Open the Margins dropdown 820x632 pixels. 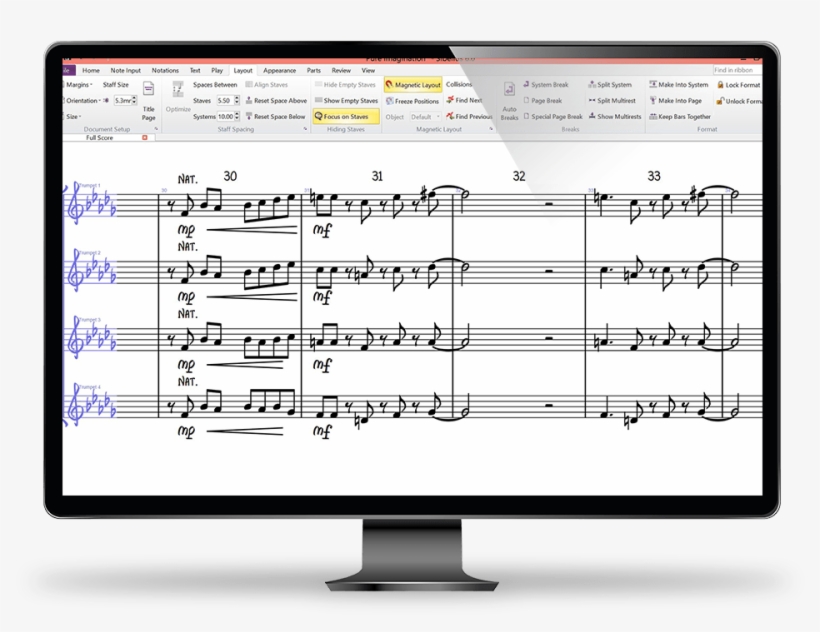coord(78,85)
